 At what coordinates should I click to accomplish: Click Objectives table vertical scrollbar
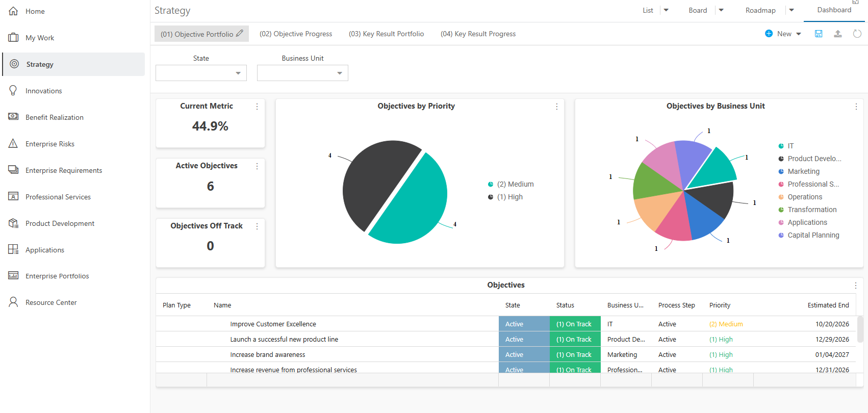(860, 329)
